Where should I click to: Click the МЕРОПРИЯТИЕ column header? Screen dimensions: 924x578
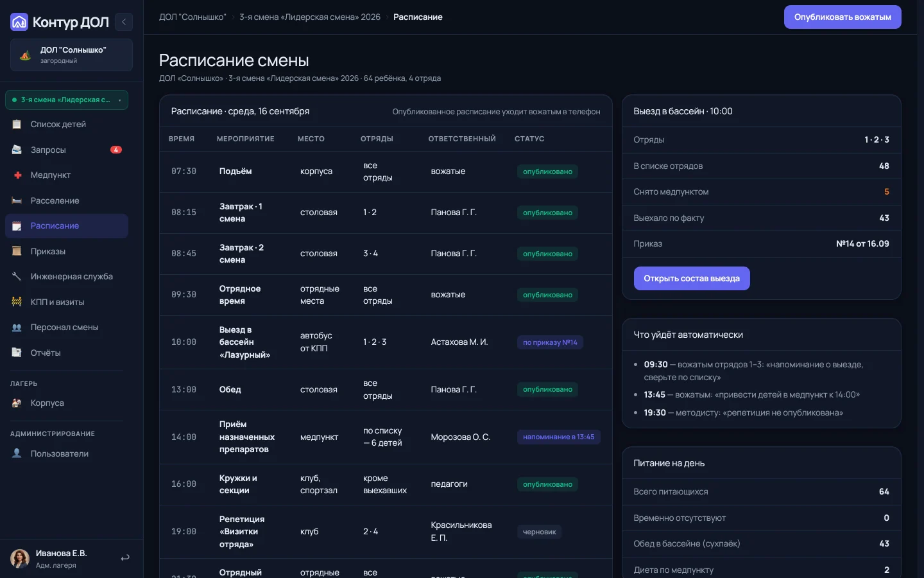pos(246,139)
